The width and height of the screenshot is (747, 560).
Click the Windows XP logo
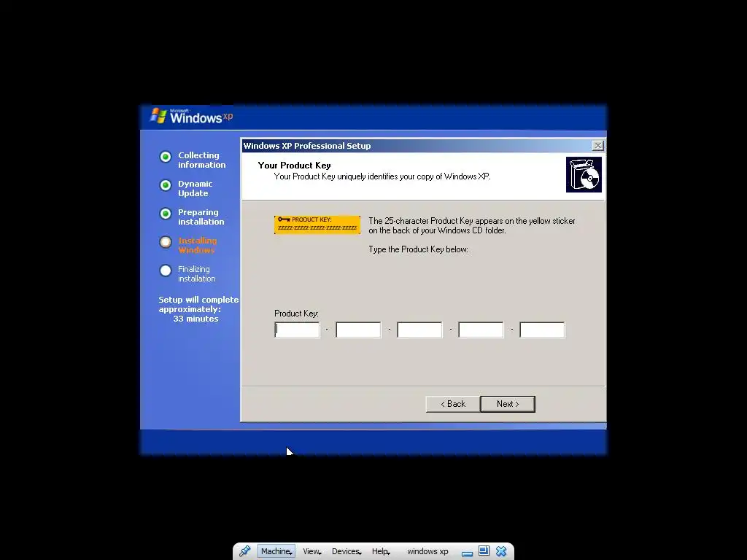click(192, 116)
